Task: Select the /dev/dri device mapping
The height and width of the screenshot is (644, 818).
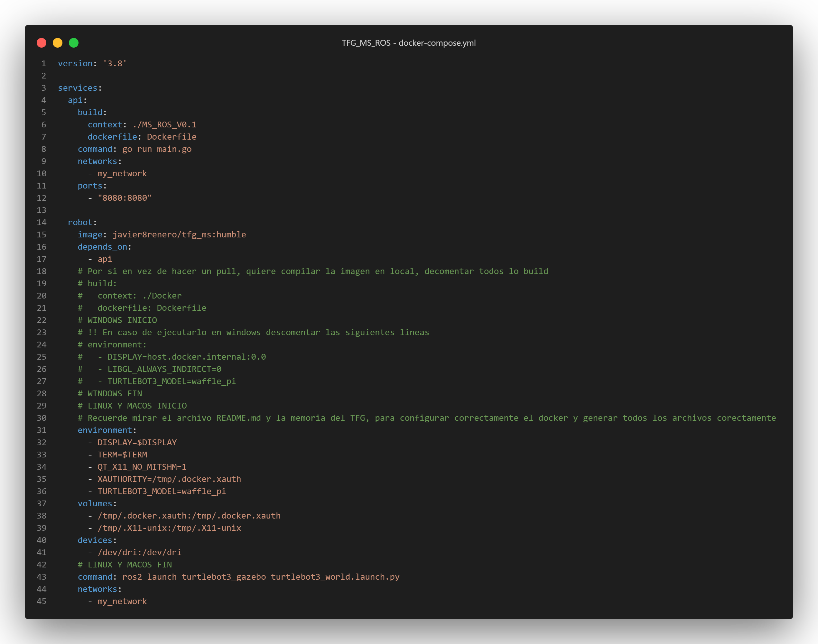Action: pos(139,552)
